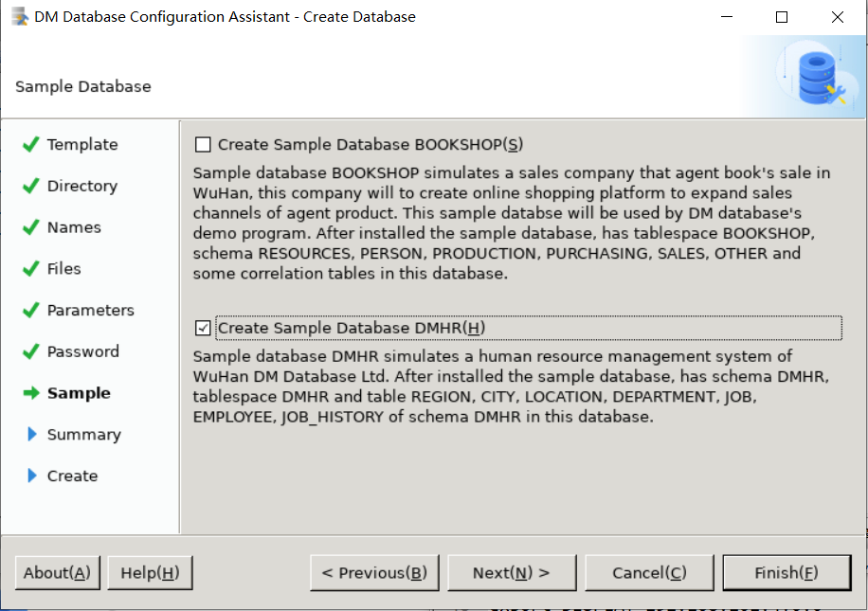Screen dimensions: 868x611
Task: Close the Create Database window
Action: 838,17
